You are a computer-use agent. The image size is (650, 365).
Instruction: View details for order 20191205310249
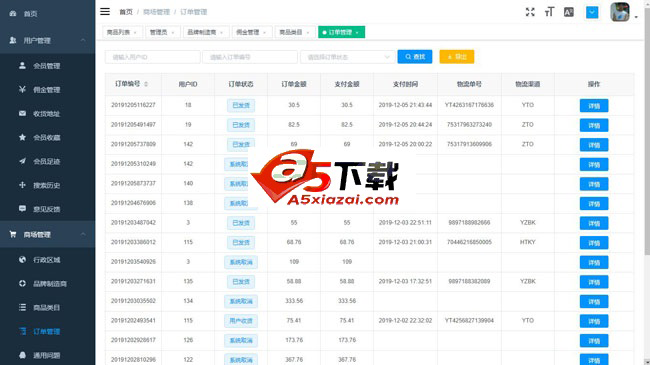coord(594,165)
